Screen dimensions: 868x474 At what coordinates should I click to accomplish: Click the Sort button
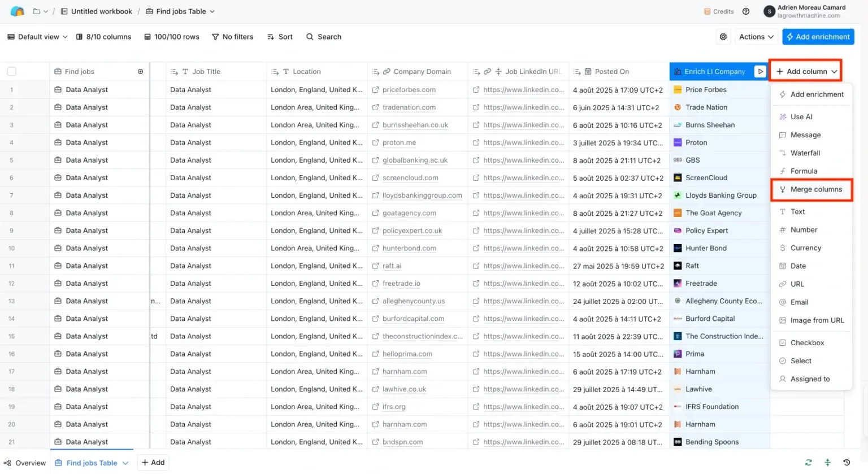point(280,37)
